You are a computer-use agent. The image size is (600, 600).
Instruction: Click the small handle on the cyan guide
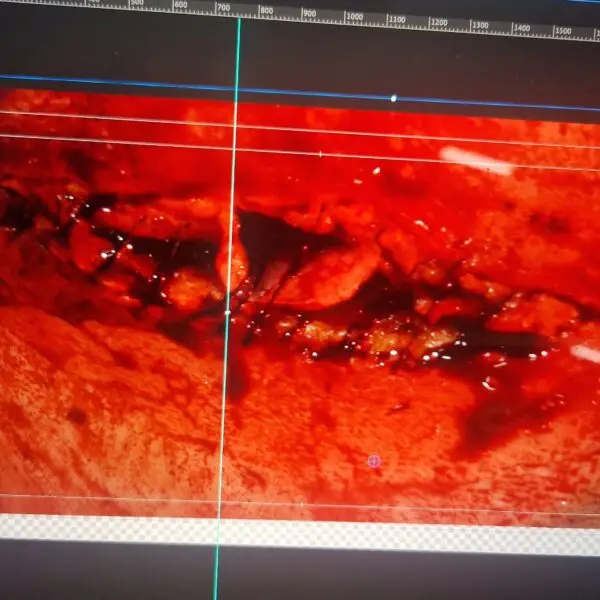227,313
